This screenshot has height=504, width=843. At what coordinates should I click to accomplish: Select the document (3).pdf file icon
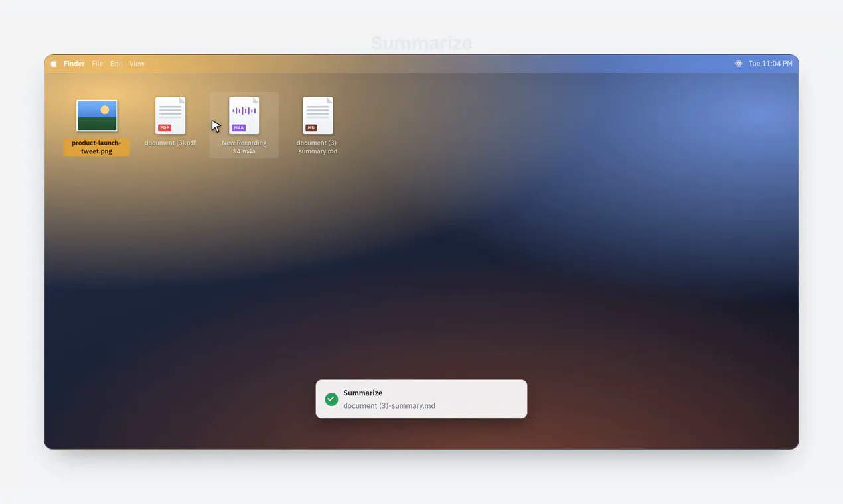click(x=171, y=115)
